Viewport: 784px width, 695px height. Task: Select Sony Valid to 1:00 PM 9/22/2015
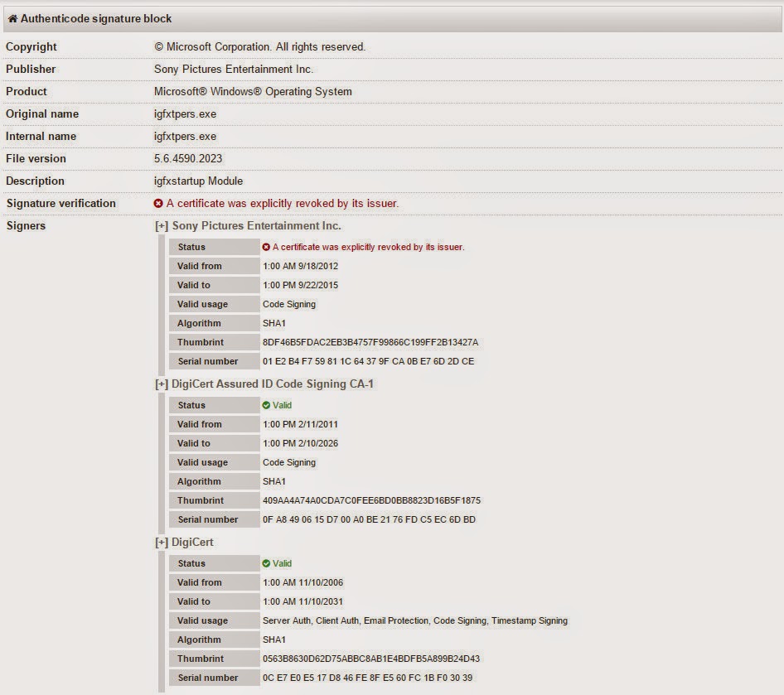coord(301,285)
